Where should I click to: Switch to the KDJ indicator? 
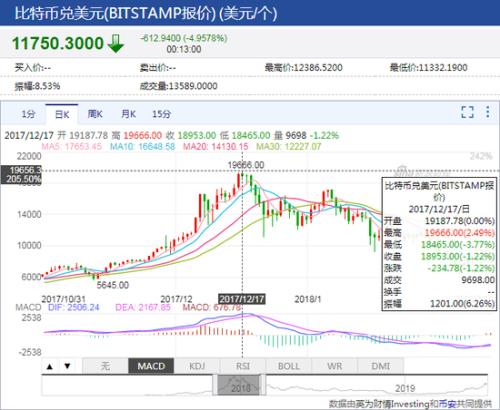pyautogui.click(x=197, y=366)
